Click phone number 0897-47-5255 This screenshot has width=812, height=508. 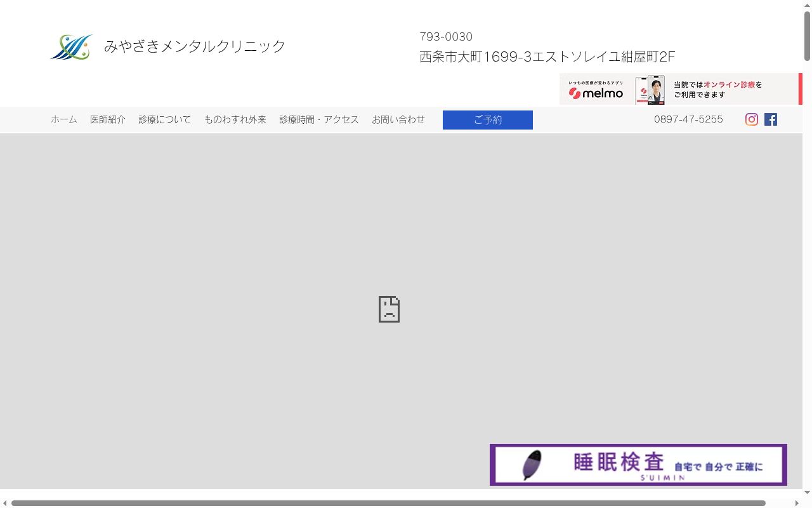(x=688, y=119)
